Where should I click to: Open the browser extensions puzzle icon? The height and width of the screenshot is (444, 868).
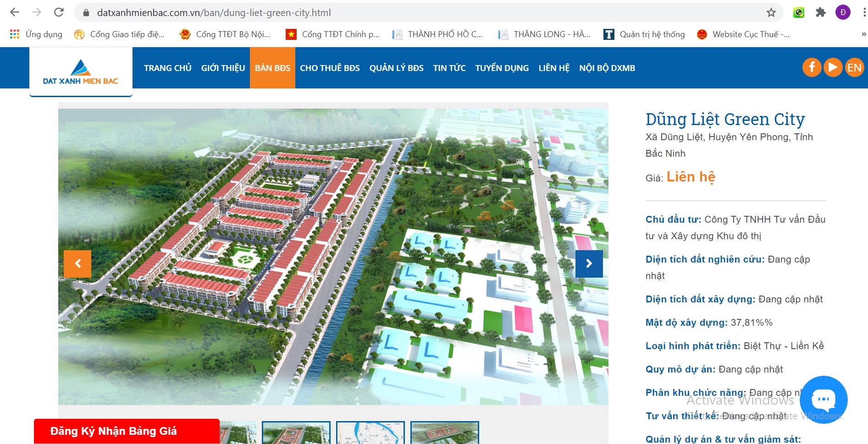click(x=821, y=13)
